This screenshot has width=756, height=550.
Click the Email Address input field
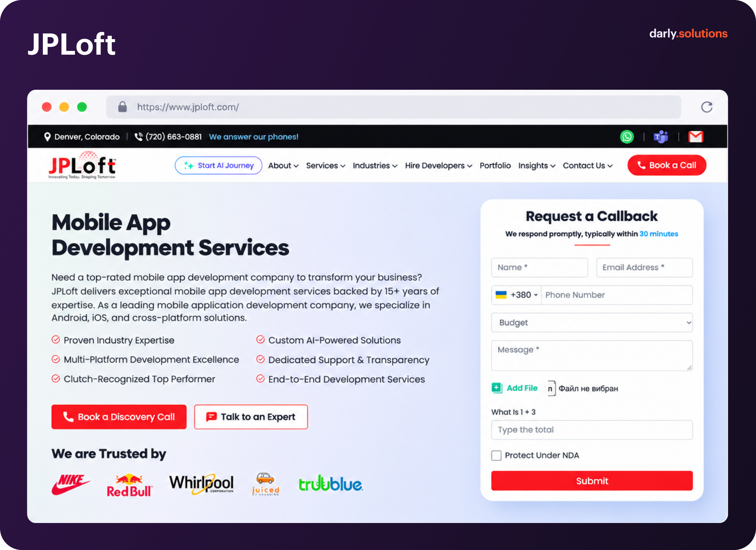point(644,268)
